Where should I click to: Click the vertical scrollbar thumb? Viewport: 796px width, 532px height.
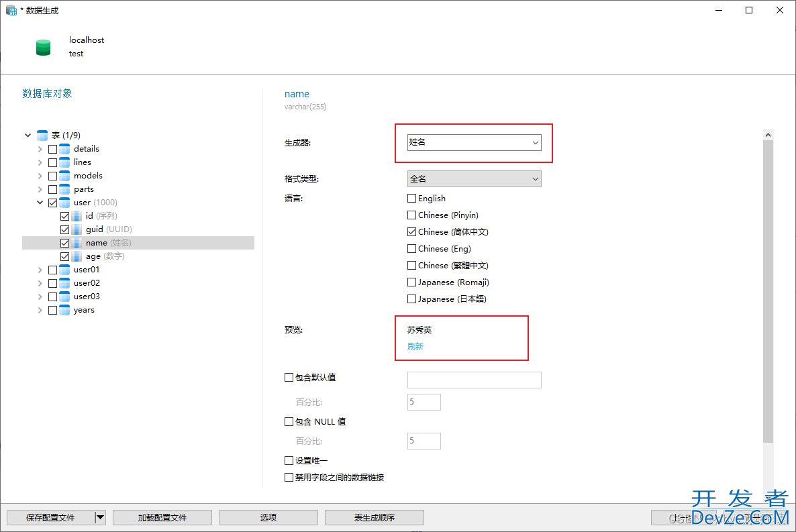coord(768,291)
